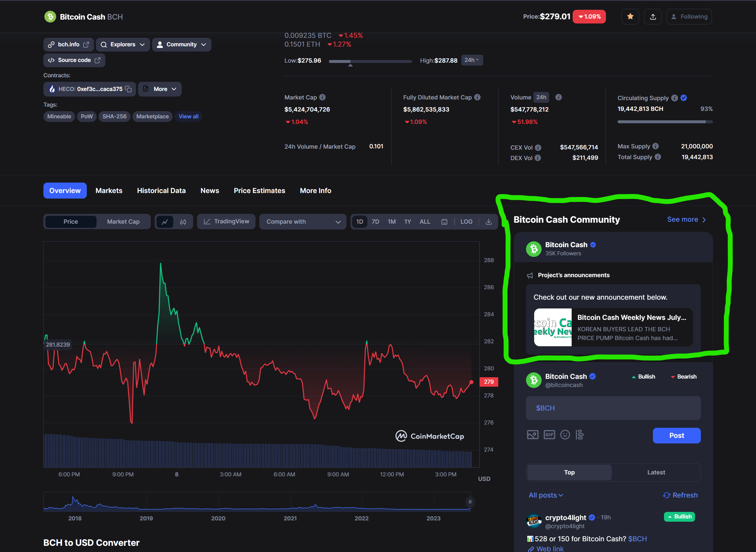Click View all tags
Screen dimensions: 756x552
pos(189,117)
